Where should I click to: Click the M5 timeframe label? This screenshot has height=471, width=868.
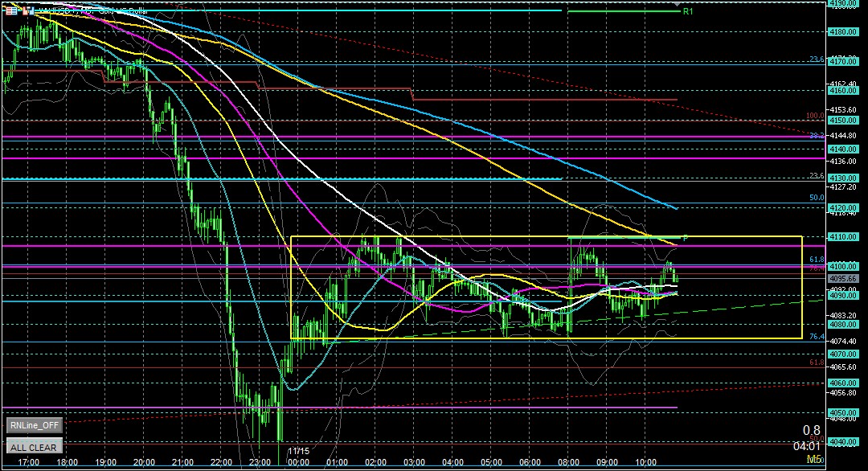(x=813, y=459)
